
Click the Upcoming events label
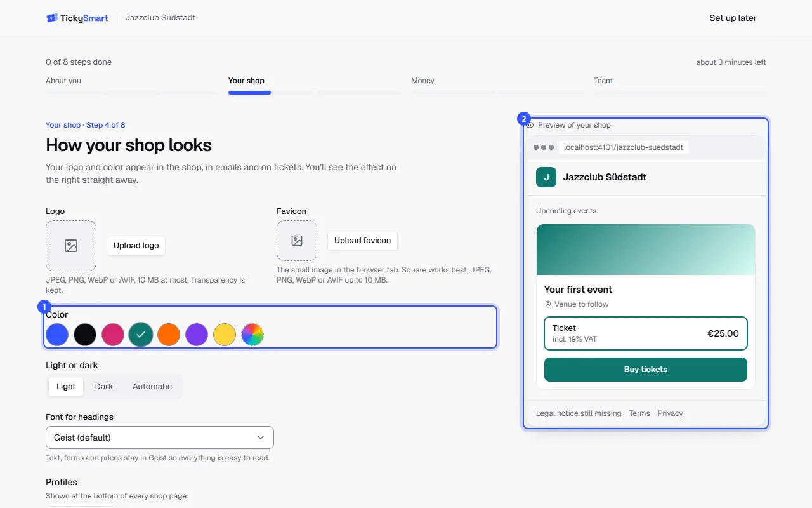[566, 211]
